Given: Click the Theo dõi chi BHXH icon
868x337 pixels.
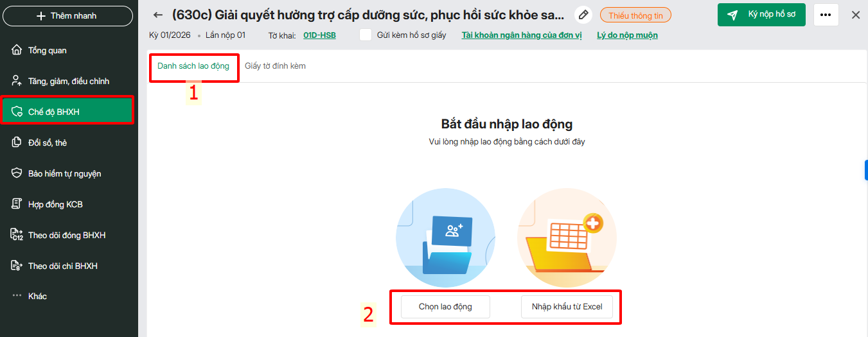Looking at the screenshot, I should point(17,266).
